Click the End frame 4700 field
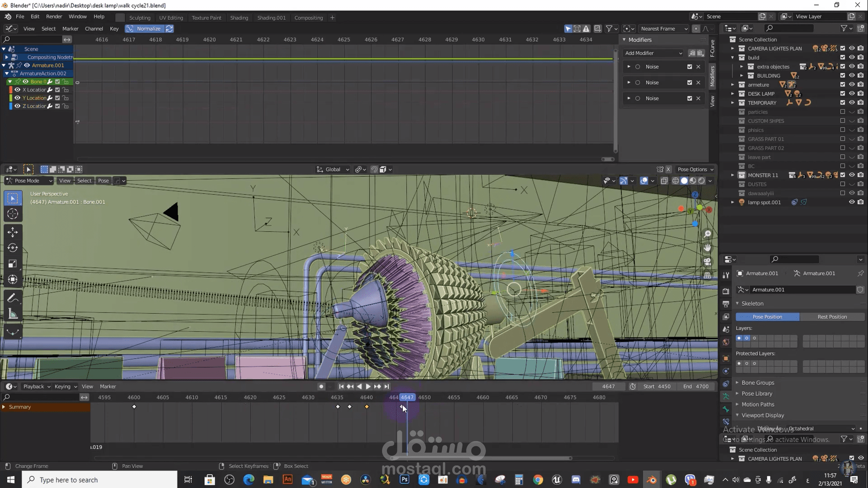The height and width of the screenshot is (488, 868). 696,386
